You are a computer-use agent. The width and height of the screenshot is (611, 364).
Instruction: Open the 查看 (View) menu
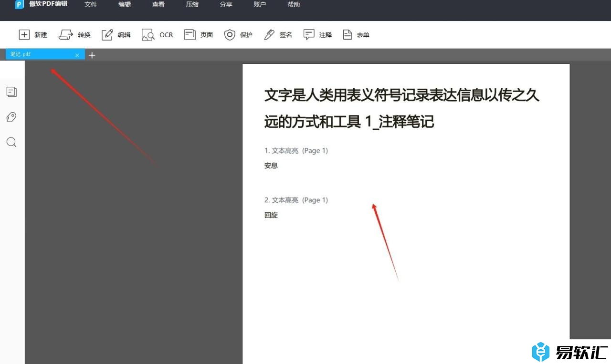click(158, 4)
